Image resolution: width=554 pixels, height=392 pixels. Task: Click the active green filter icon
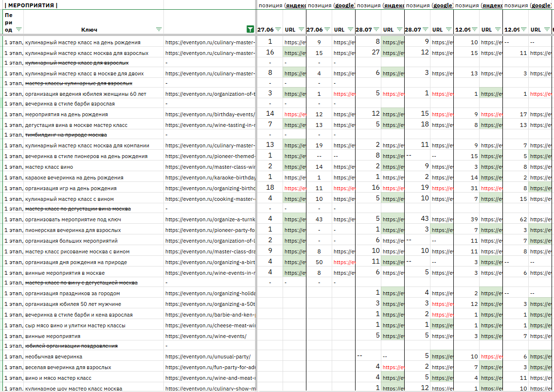[250, 30]
